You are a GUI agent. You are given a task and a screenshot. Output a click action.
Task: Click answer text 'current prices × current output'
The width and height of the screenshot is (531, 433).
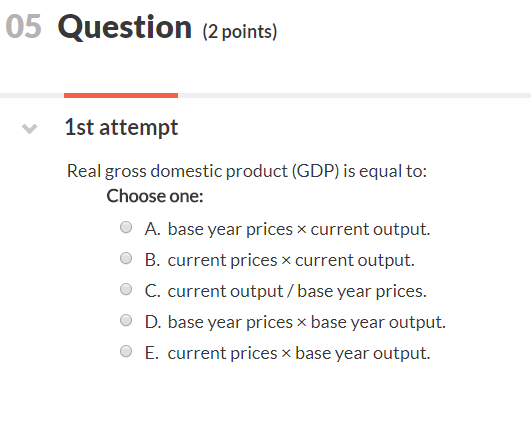pyautogui.click(x=291, y=261)
